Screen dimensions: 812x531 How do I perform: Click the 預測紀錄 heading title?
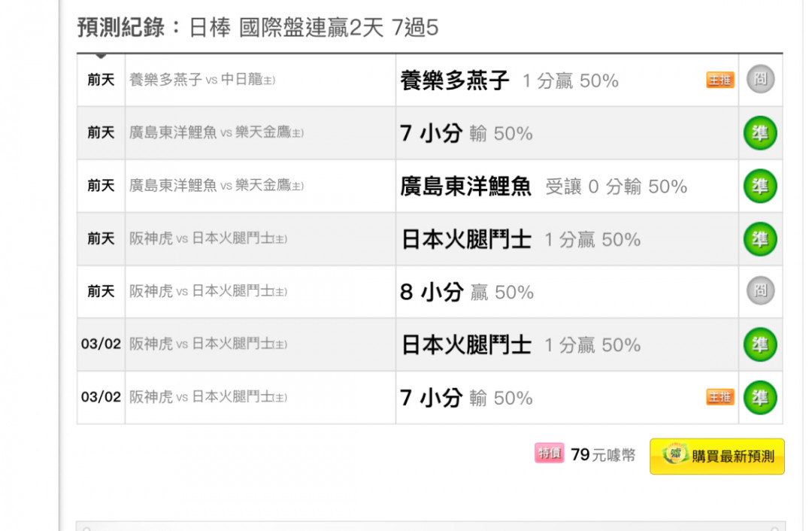coord(257,28)
